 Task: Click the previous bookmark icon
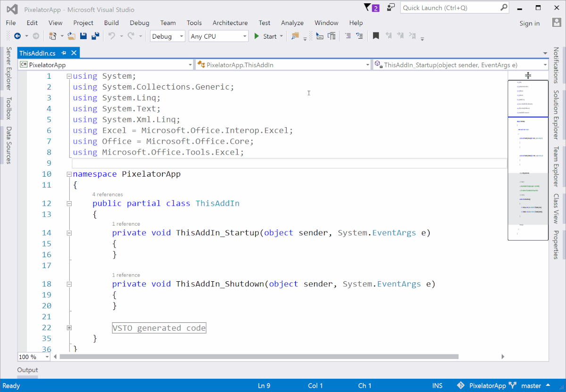[388, 36]
